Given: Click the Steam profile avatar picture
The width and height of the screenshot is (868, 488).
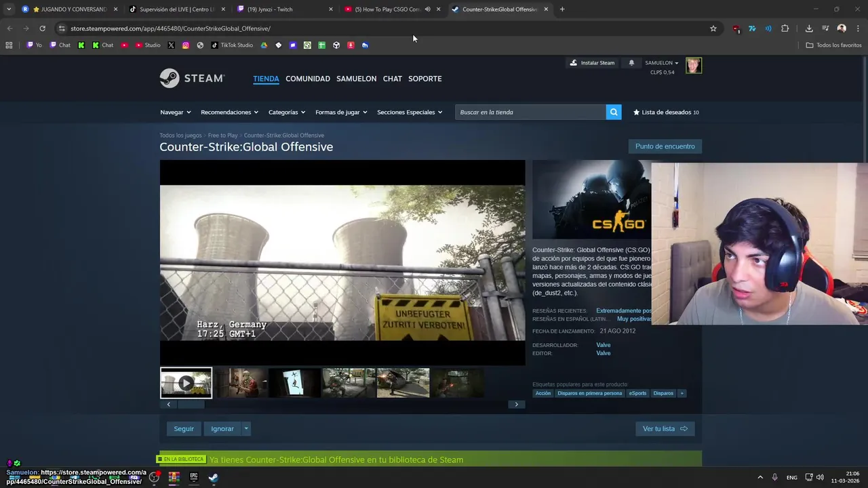Looking at the screenshot, I should (693, 66).
